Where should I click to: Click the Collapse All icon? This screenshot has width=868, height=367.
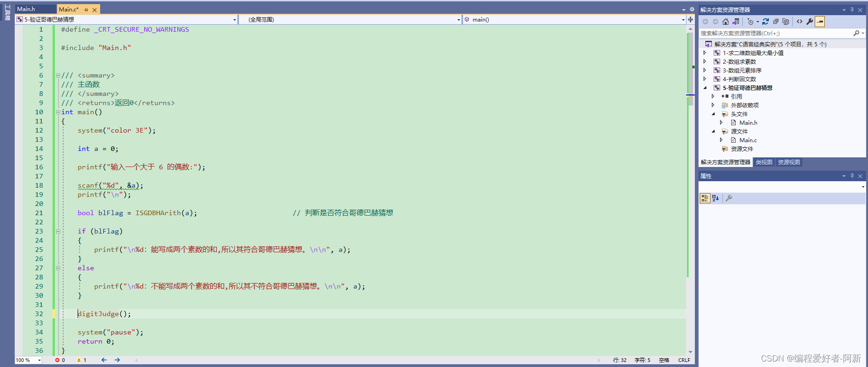click(776, 22)
